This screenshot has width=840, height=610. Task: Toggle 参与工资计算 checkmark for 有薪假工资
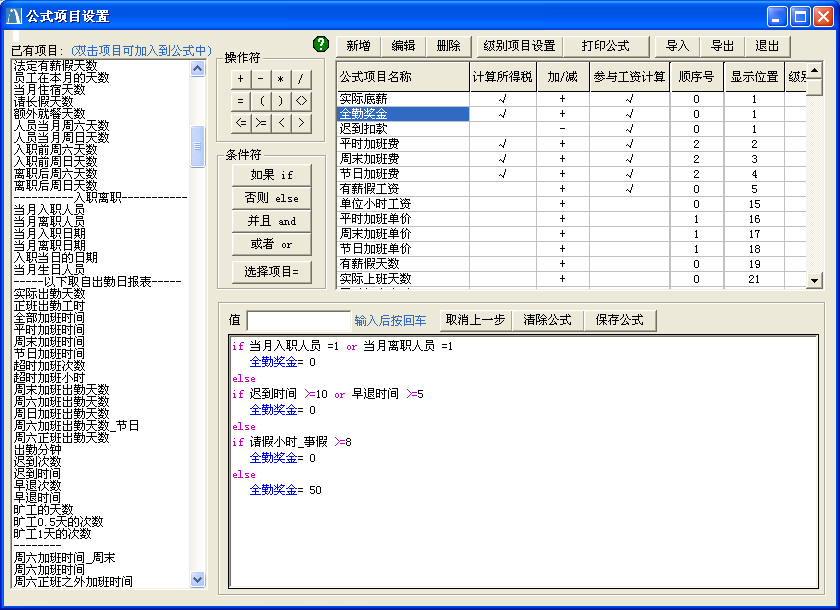coord(629,189)
